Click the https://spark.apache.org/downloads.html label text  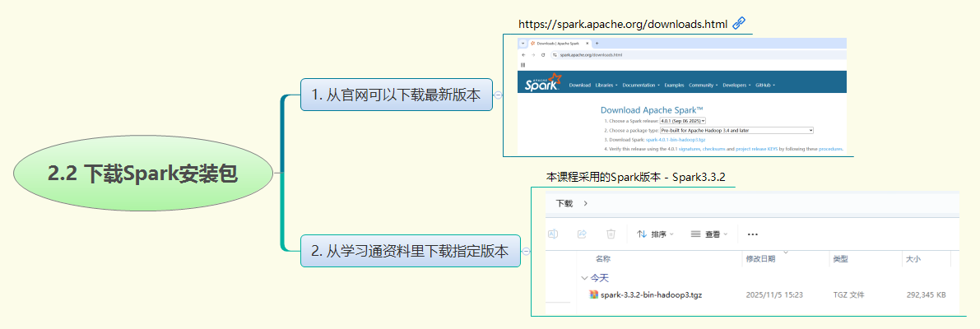[623, 25]
